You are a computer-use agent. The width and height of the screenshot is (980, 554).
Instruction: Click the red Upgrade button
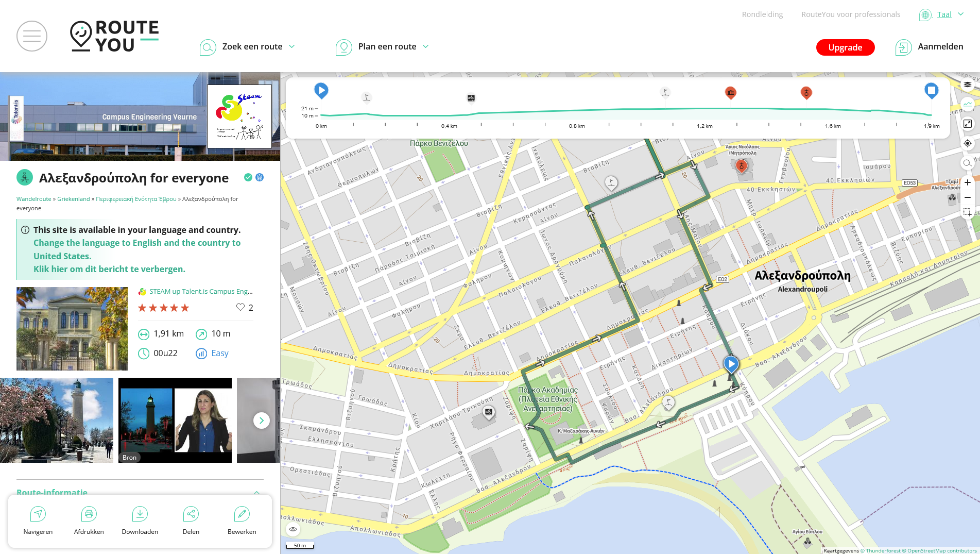tap(845, 47)
